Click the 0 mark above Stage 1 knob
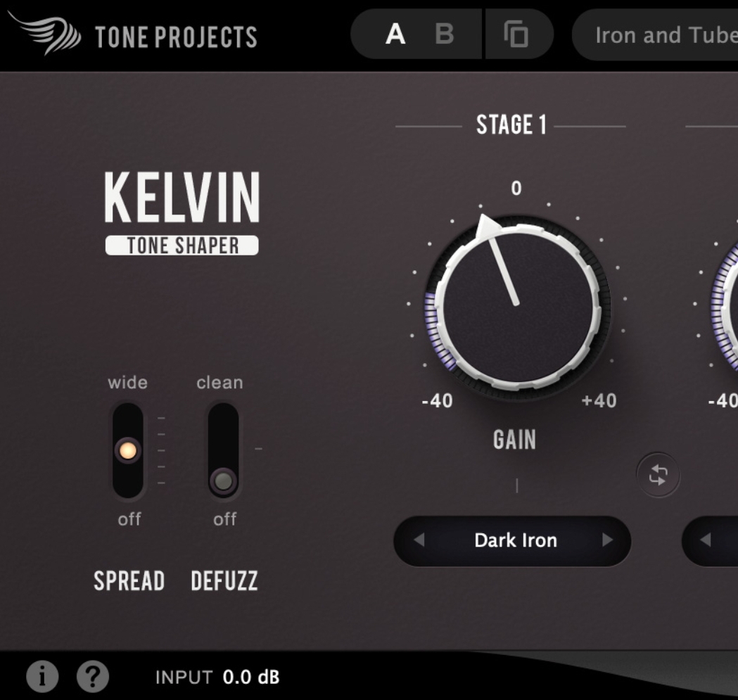Image resolution: width=738 pixels, height=700 pixels. (516, 189)
